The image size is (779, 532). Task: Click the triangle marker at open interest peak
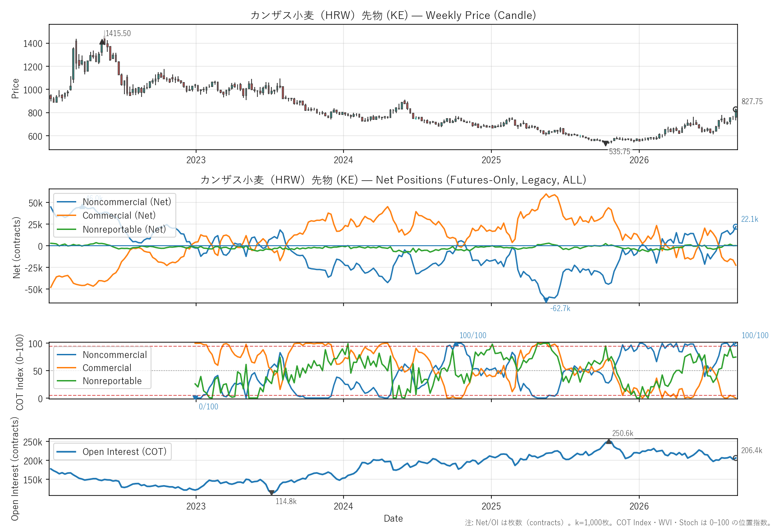click(609, 441)
